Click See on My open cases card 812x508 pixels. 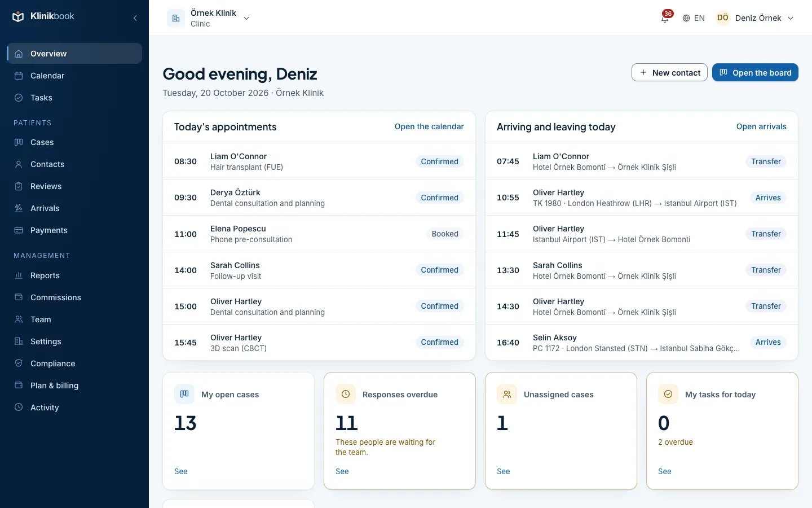point(181,471)
